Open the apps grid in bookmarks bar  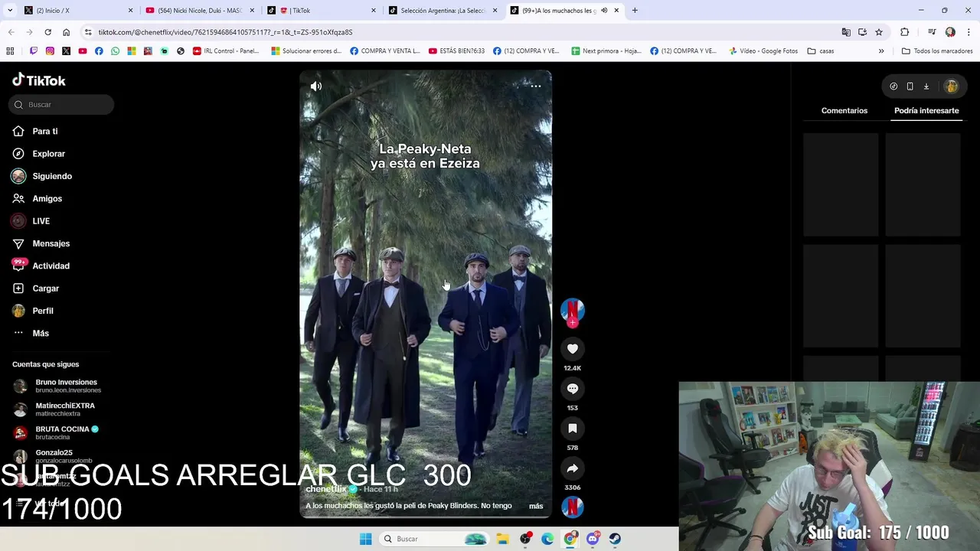10,51
